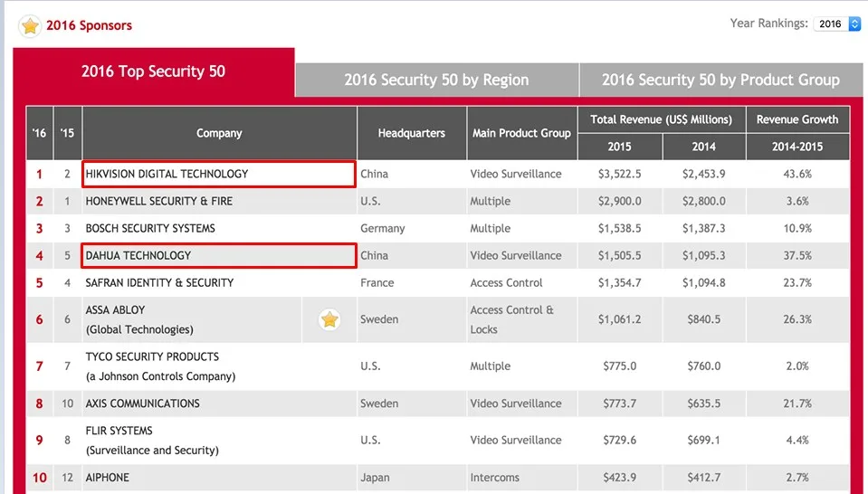Click the $775.0 Tyco 2015 revenue
This screenshot has width=868, height=494.
tap(619, 366)
